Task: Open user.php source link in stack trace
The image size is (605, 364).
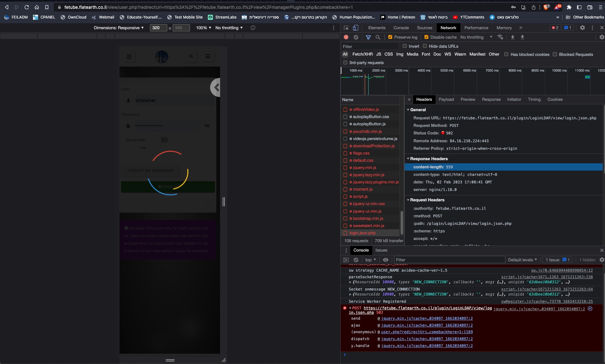Action: coord(427,332)
